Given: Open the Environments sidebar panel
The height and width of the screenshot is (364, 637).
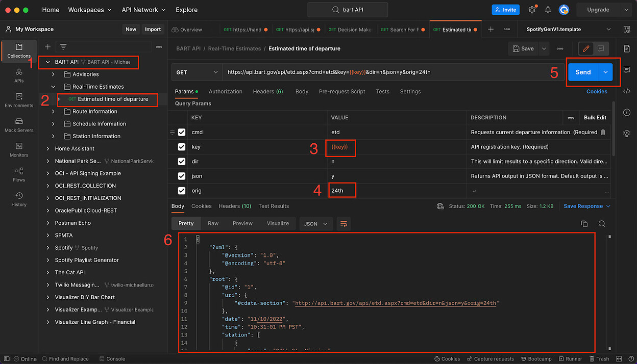Looking at the screenshot, I should coord(18,100).
